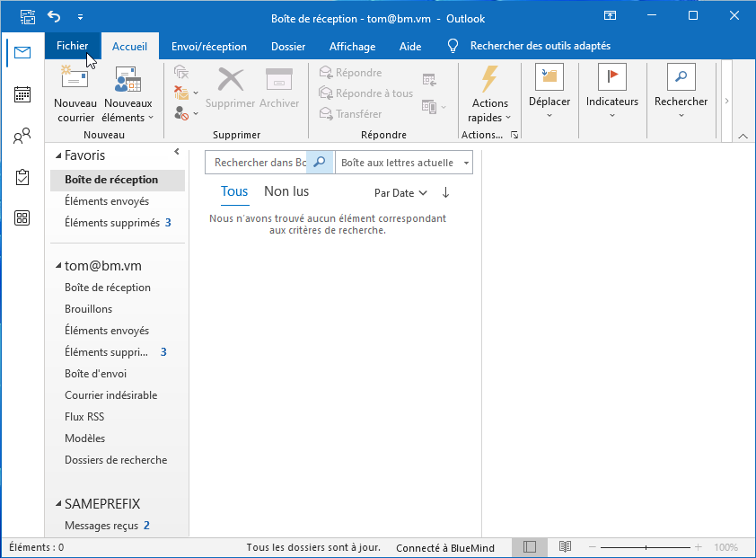Open the Boîte aux lettres actuelle dropdown
The width and height of the screenshot is (756, 558).
pos(404,163)
